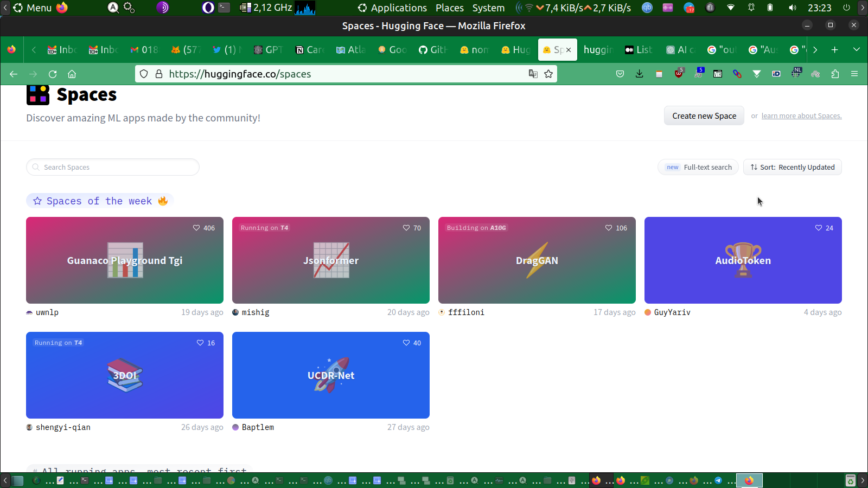Switch to the GitHub tab
Screen dimensions: 868x488
coord(433,50)
